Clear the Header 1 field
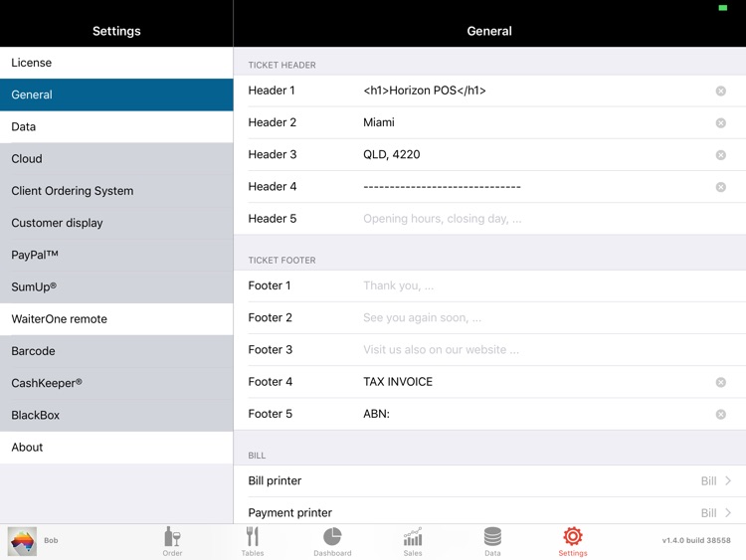The image size is (746, 560). pos(721,91)
